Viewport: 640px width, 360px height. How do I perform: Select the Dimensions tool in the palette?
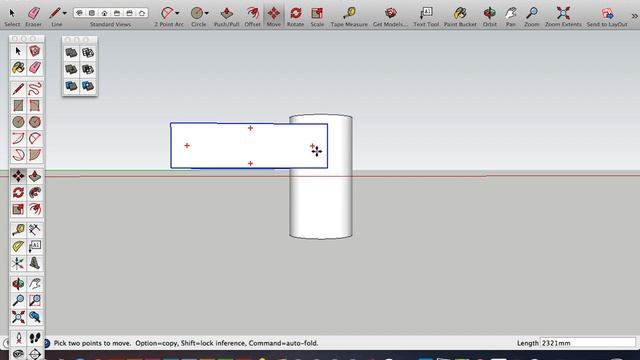(35, 229)
